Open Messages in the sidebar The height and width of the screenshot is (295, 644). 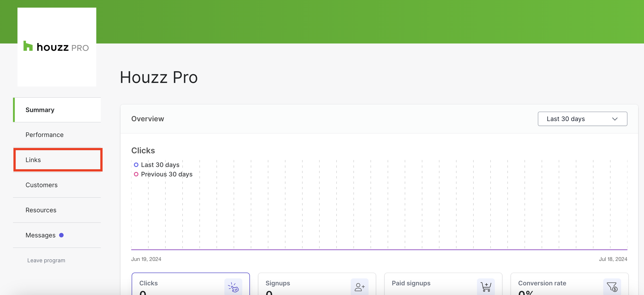click(57, 235)
